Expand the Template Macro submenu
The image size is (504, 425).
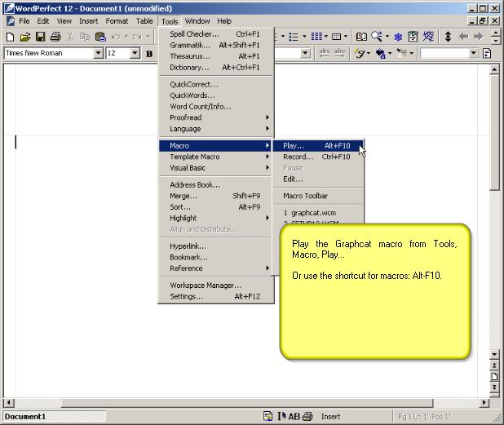(215, 157)
